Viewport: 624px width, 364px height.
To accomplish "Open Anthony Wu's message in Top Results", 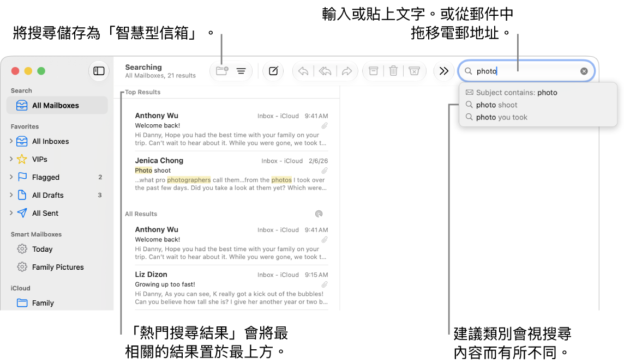I will [x=231, y=129].
